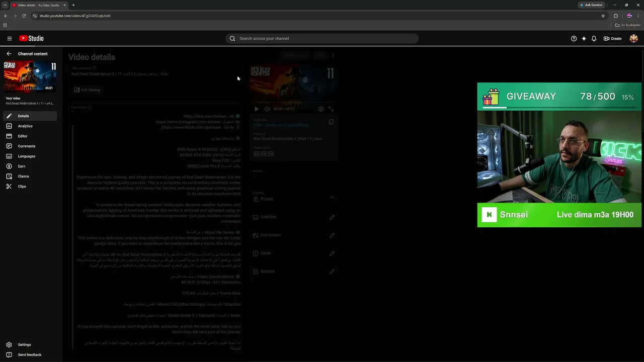The height and width of the screenshot is (362, 644).
Task: Go back in browser history
Action: [6, 16]
